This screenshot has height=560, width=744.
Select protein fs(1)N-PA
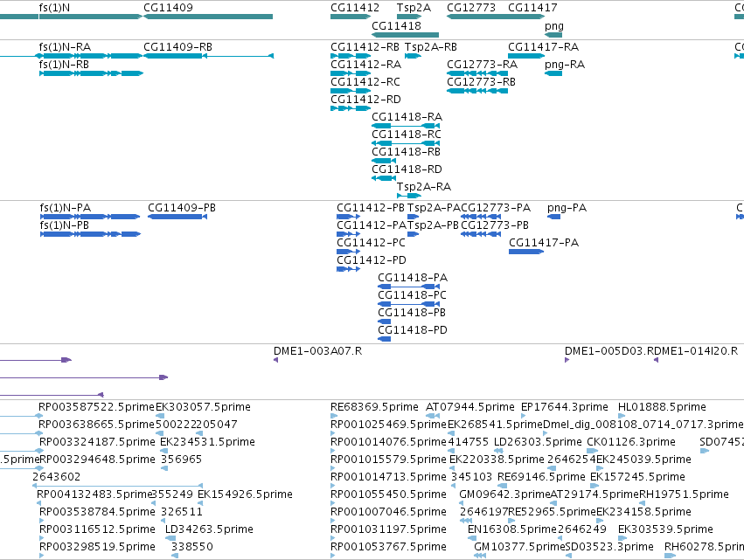[90, 217]
